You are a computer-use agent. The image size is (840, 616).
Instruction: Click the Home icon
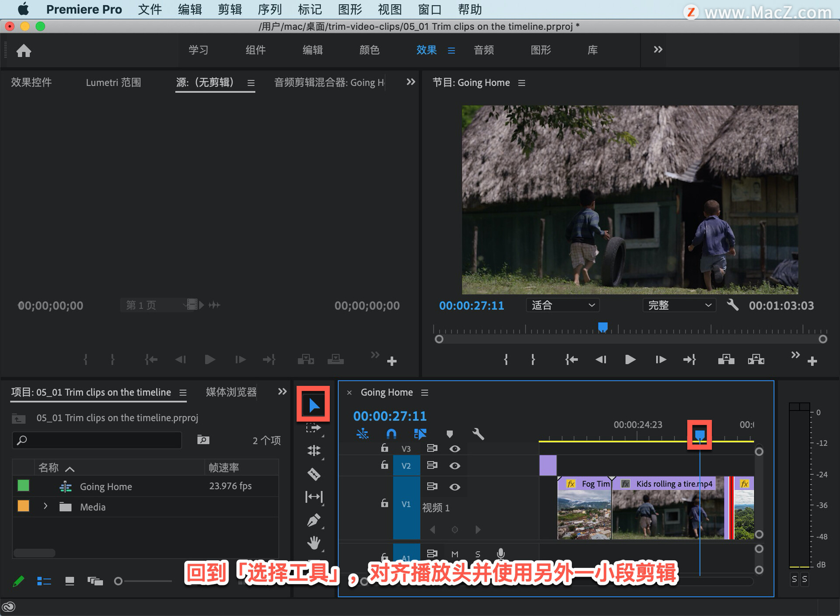click(24, 51)
